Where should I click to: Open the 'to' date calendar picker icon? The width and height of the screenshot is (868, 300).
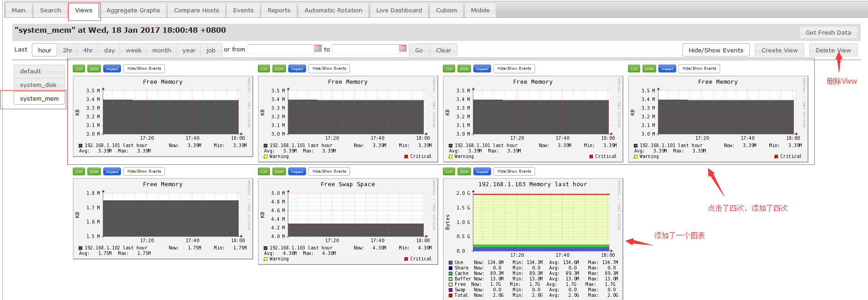tap(402, 48)
